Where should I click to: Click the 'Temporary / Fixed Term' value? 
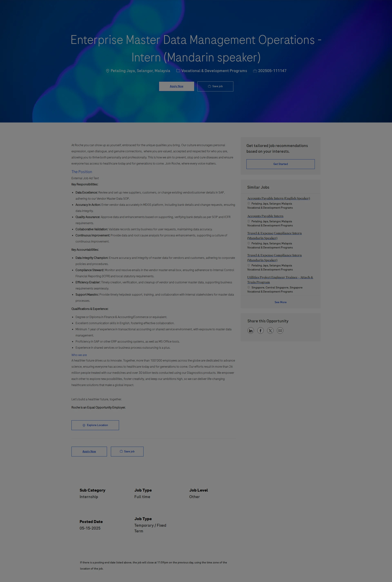[150, 528]
